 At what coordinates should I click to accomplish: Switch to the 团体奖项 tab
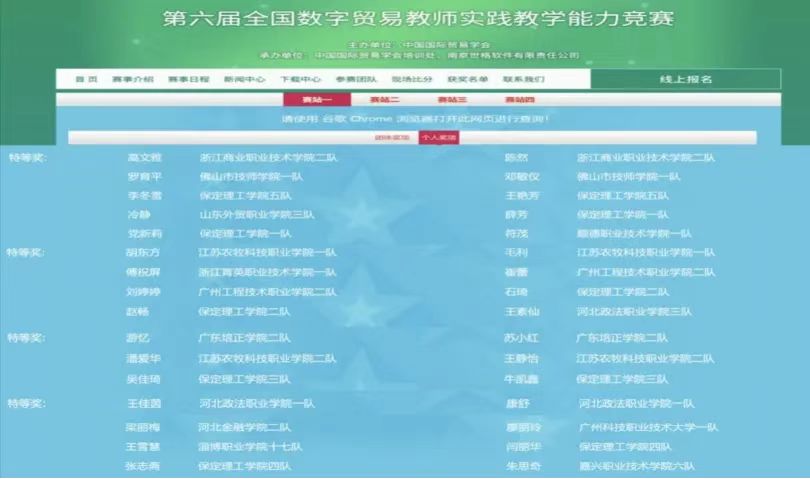click(392, 137)
